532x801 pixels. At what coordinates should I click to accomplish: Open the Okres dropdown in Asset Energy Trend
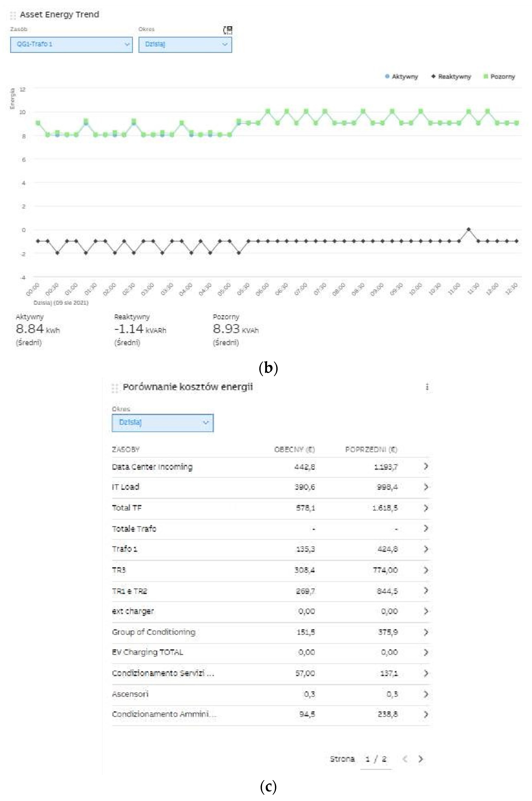pyautogui.click(x=185, y=44)
